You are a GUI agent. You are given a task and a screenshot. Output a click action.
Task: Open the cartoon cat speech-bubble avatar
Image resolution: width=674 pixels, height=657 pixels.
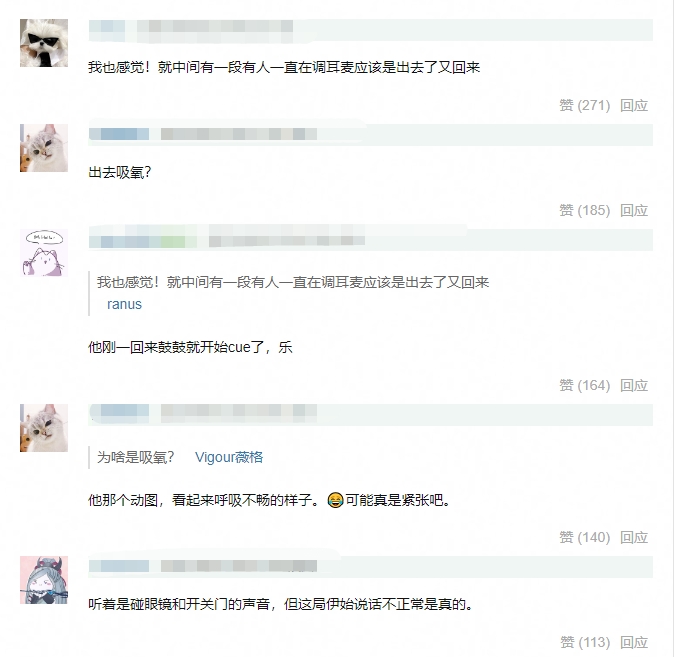click(x=44, y=253)
